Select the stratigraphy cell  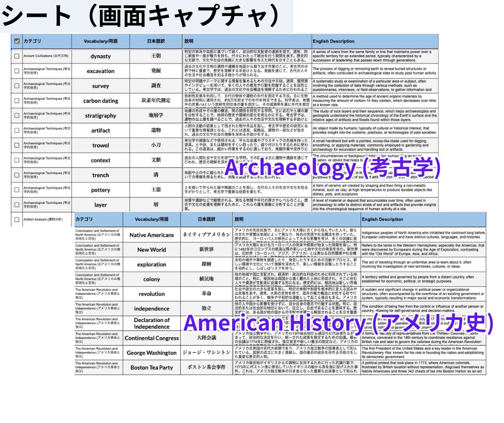101,115
